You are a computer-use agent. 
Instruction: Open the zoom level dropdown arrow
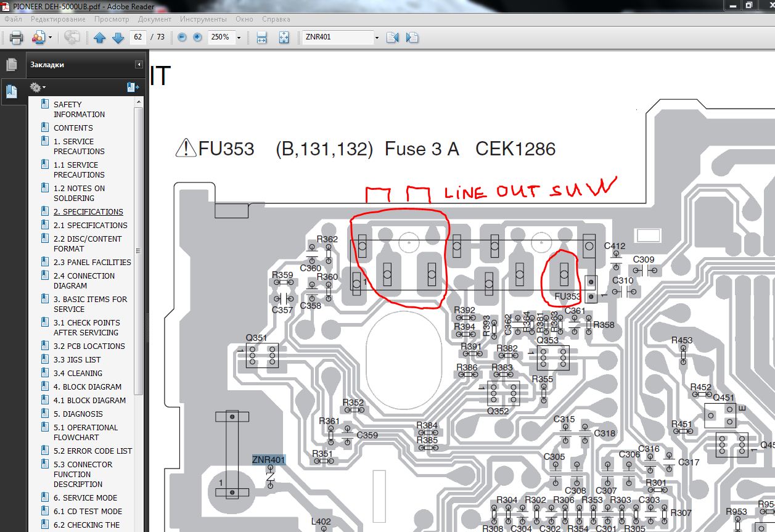[x=238, y=38]
